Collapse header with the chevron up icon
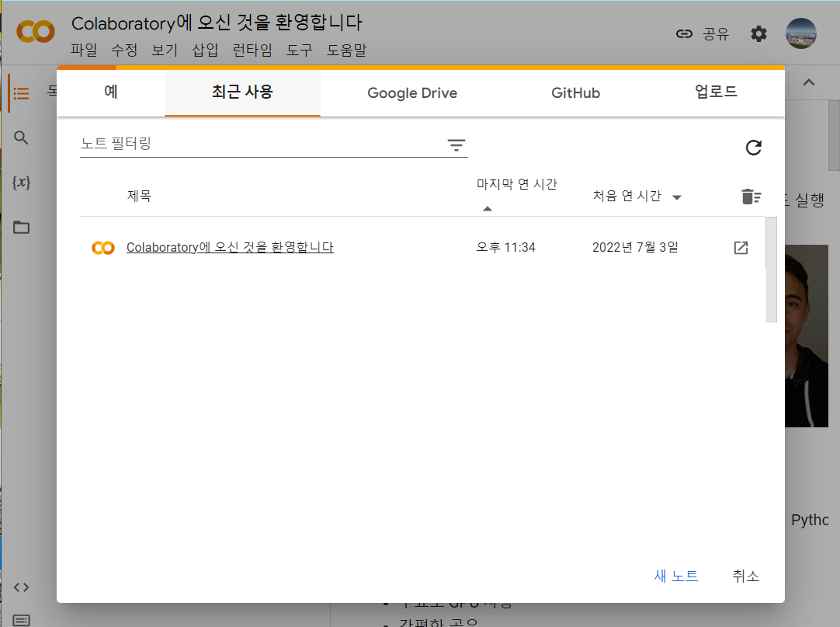This screenshot has width=840, height=627. [809, 82]
